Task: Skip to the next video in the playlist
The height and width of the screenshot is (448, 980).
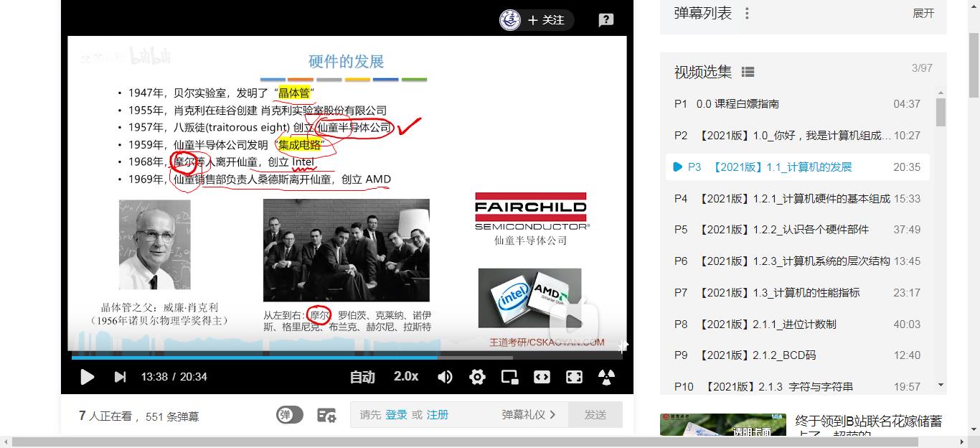Action: click(121, 377)
